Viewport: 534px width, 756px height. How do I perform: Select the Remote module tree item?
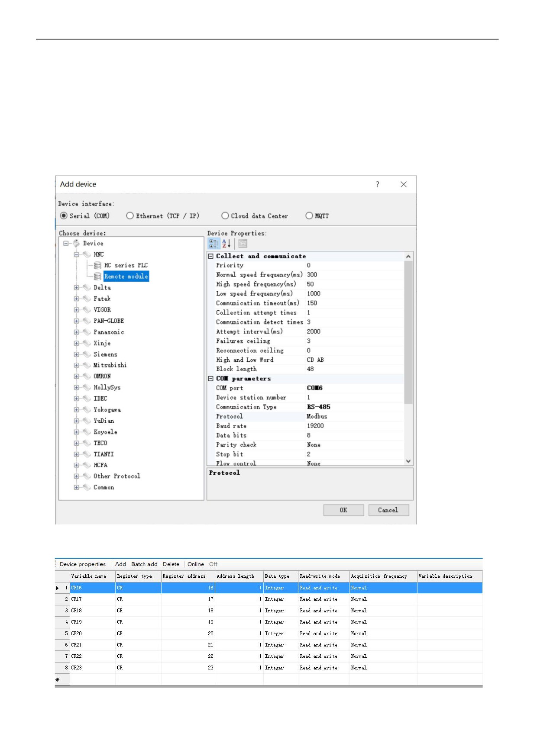tap(126, 277)
